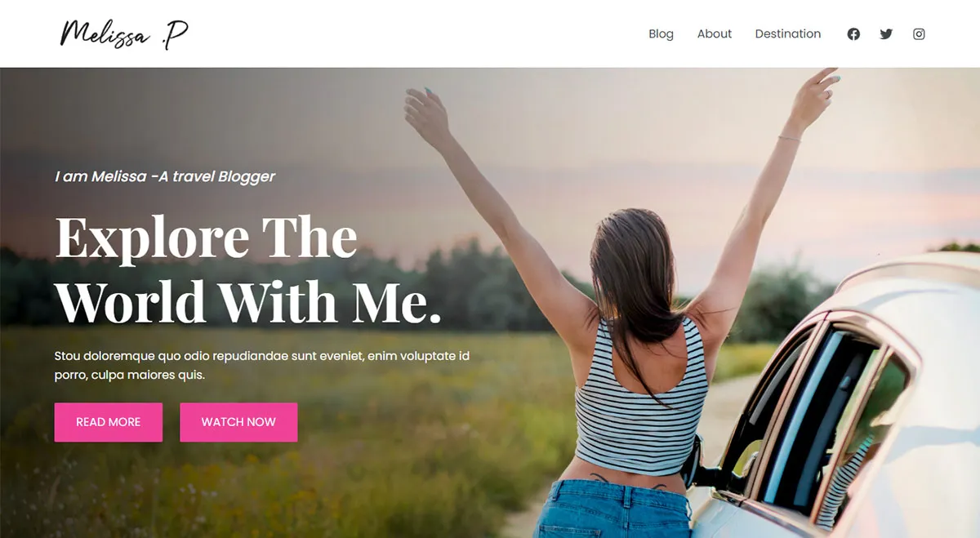Click the 'Explore The' heading line

coord(207,237)
